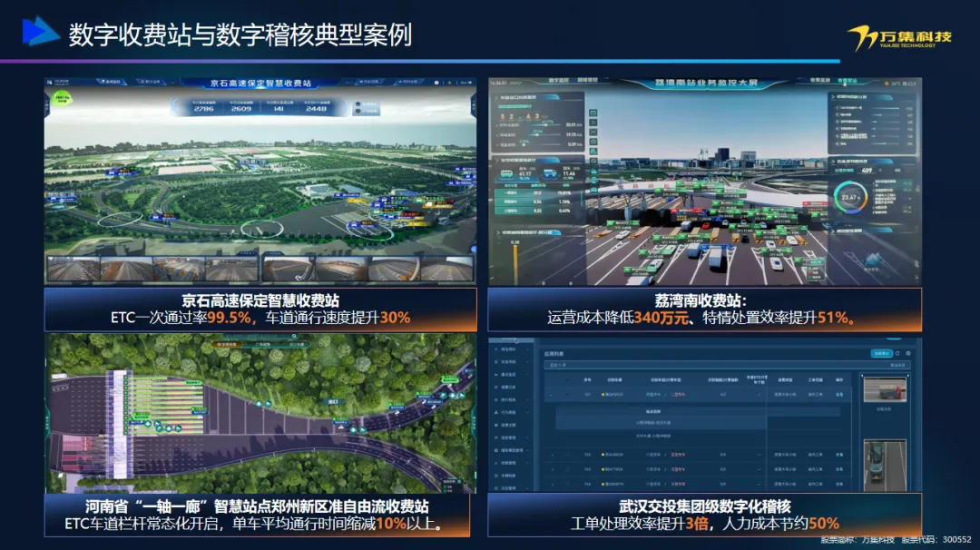Click the 75.81% table cell

[x=564, y=193]
